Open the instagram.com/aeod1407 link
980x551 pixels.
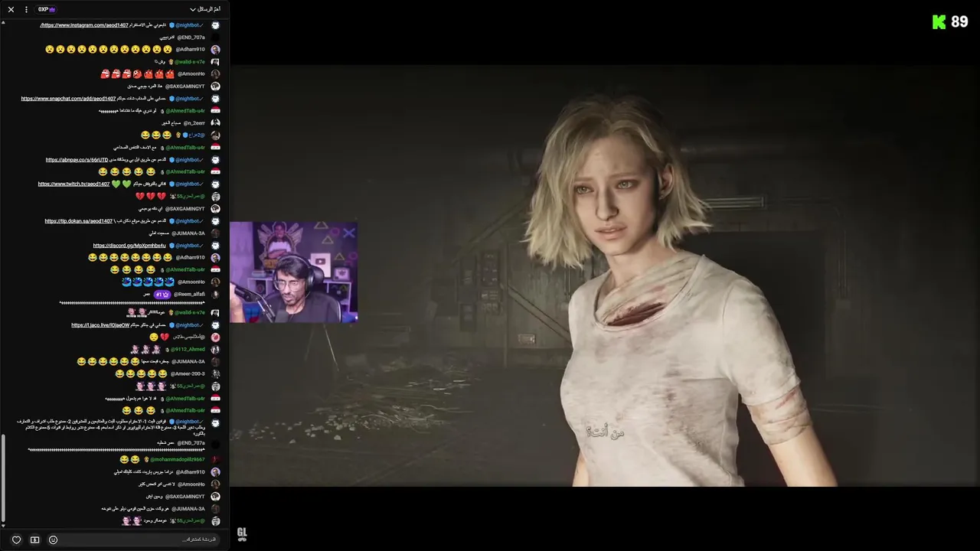click(x=84, y=25)
